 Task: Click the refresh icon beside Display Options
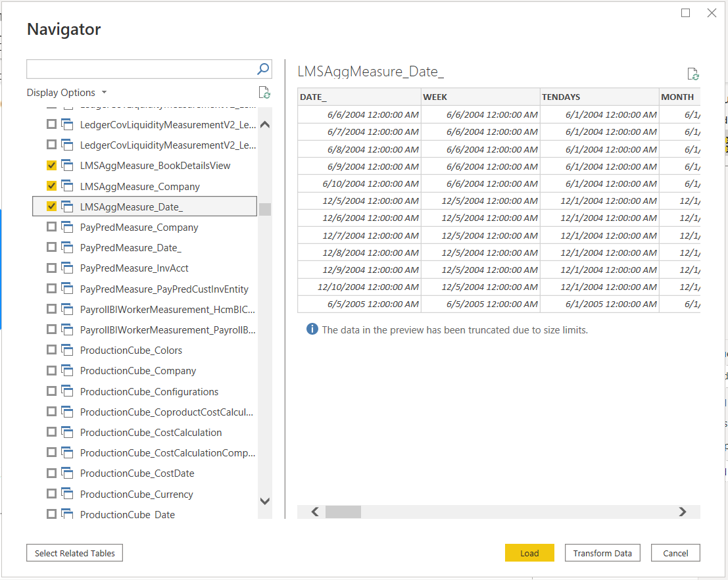[x=264, y=93]
